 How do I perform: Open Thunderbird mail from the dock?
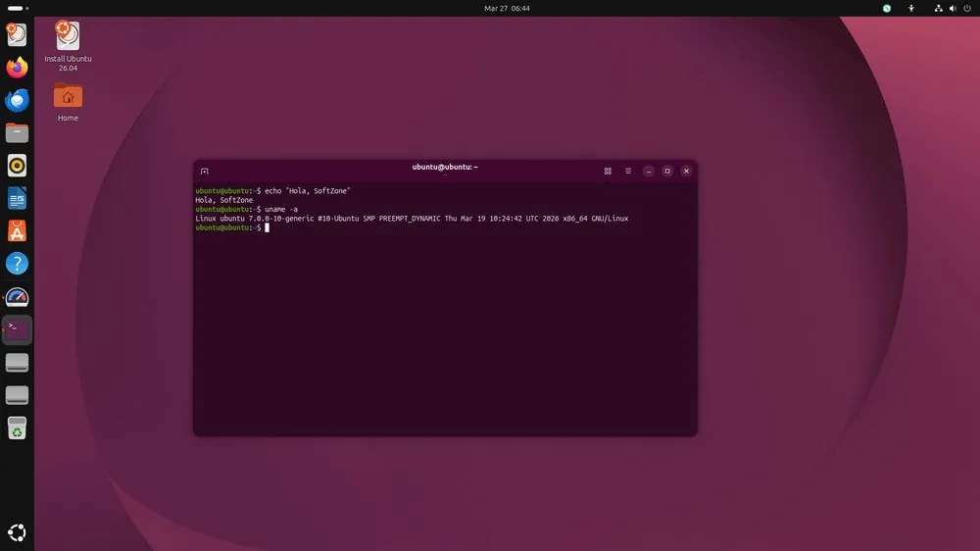pos(17,100)
